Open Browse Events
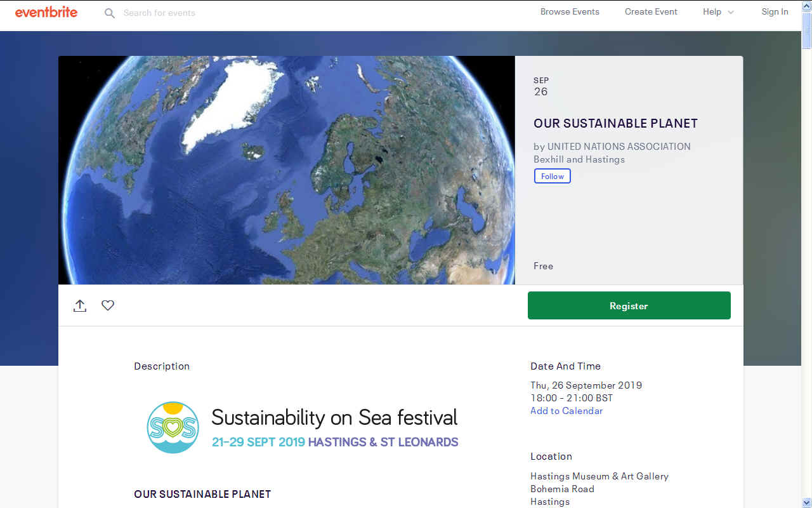Image resolution: width=812 pixels, height=508 pixels. (x=570, y=11)
